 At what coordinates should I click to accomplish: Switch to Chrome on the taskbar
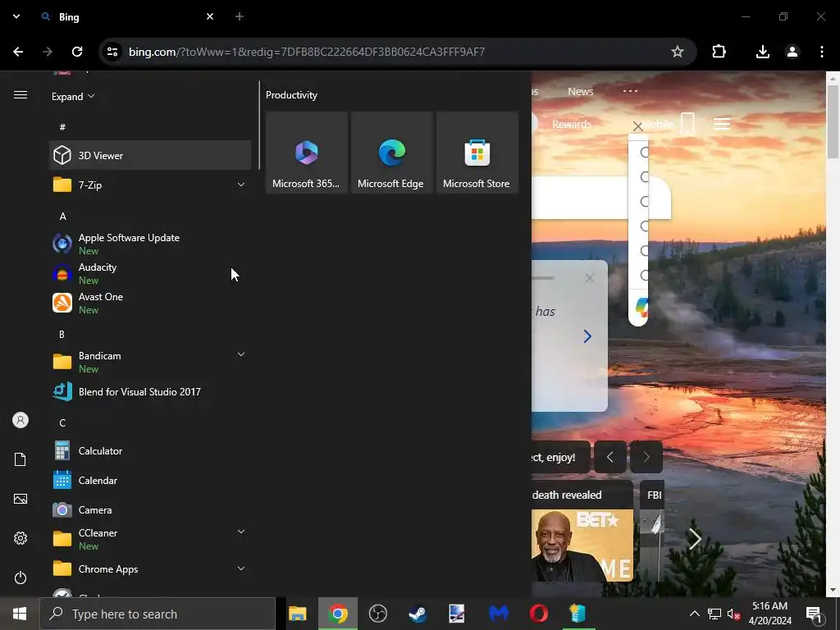tap(337, 614)
